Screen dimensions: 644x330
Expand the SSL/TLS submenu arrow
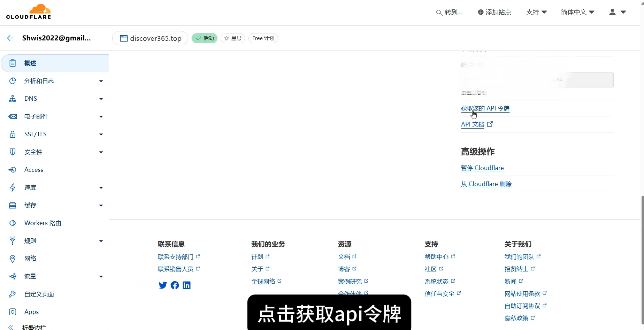click(x=101, y=135)
